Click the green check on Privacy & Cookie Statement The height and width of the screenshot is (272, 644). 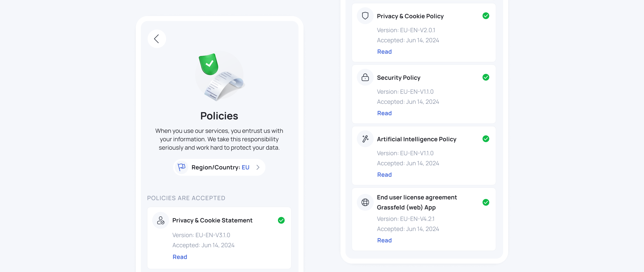(x=281, y=221)
